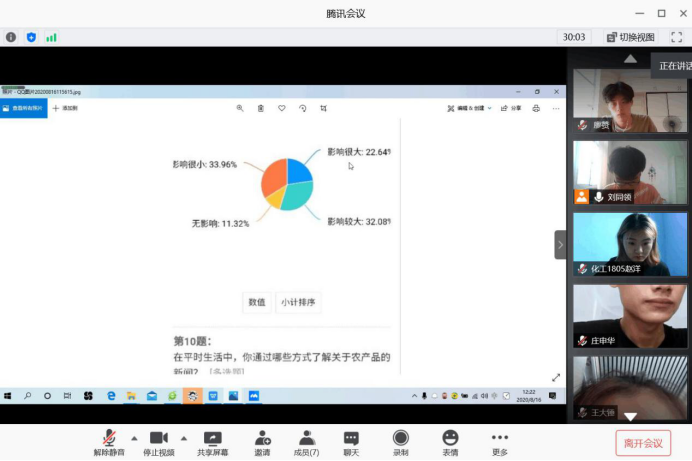The width and height of the screenshot is (692, 461).
Task: Open the 聊天 chat panel
Action: coord(351,441)
